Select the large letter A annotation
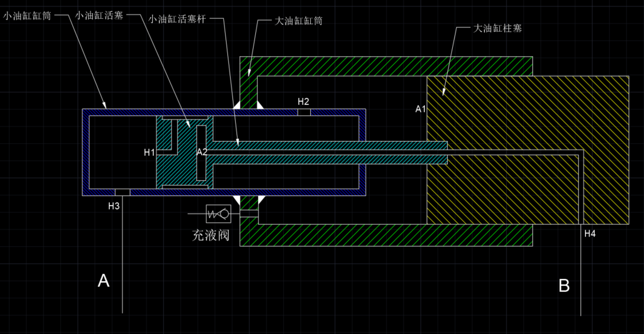This screenshot has width=644, height=334. coord(104,281)
